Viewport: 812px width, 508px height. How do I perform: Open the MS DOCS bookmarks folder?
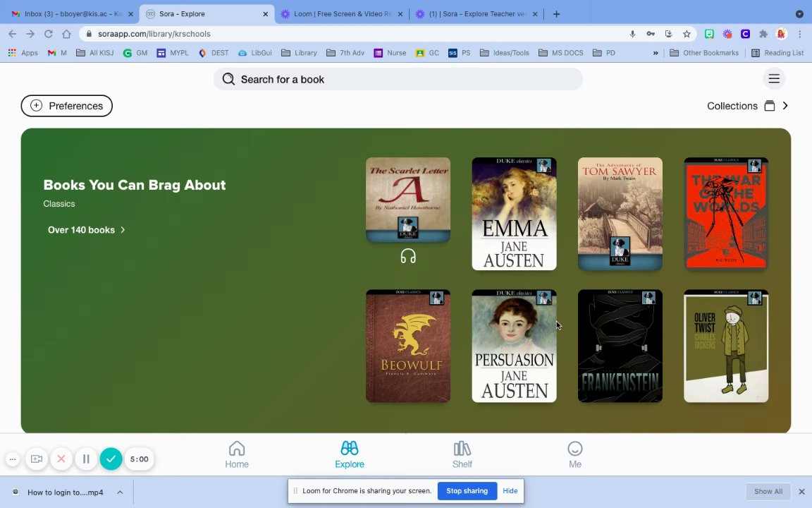tap(561, 53)
